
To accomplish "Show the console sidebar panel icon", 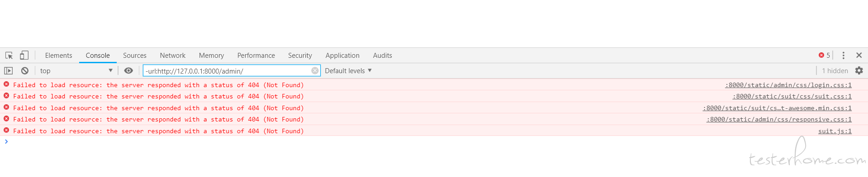I will [x=9, y=70].
